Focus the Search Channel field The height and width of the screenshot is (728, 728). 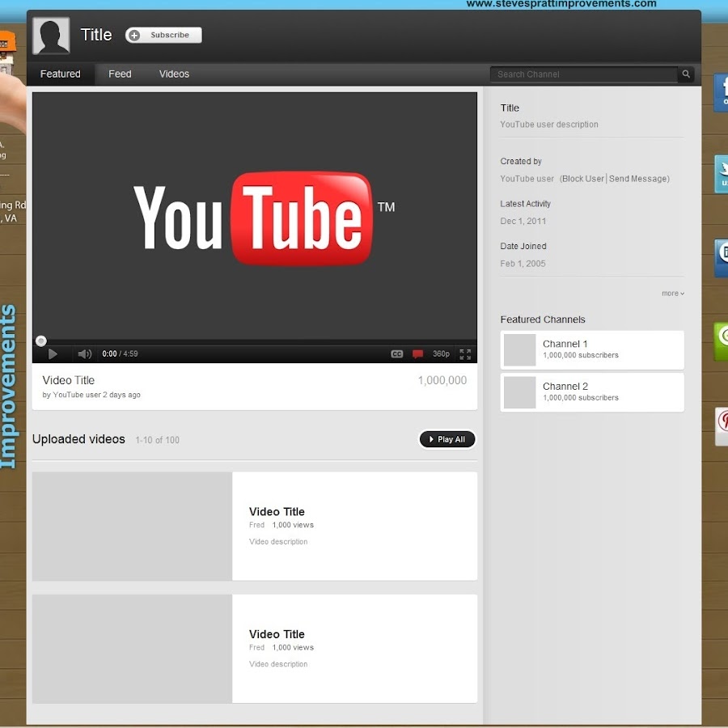pos(583,74)
